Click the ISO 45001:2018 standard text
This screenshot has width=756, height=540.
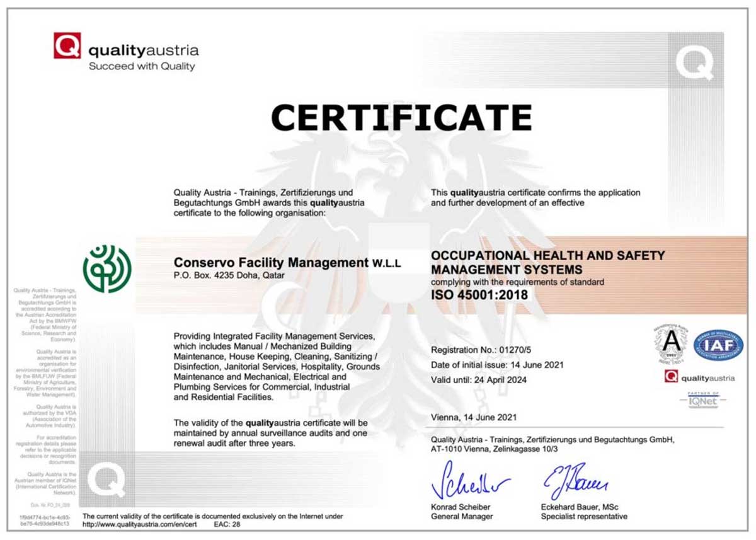click(x=479, y=294)
